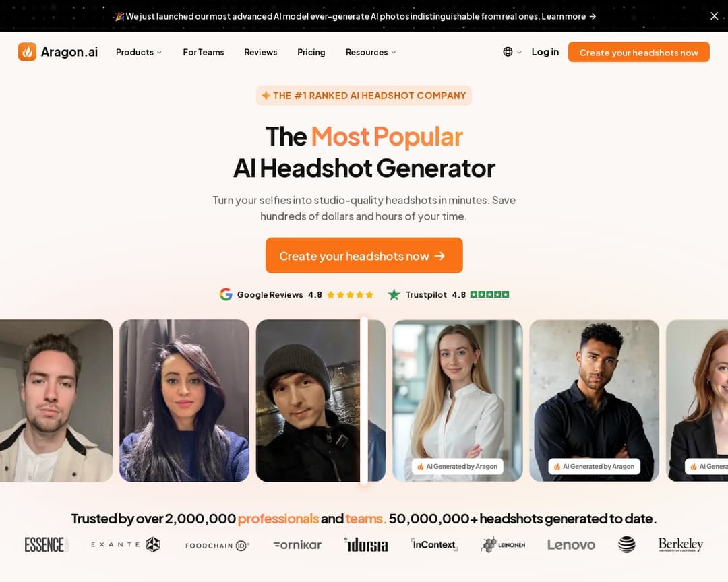Screen dimensions: 728x582
Task: Click the Google Reviews G logo
Action: point(226,294)
